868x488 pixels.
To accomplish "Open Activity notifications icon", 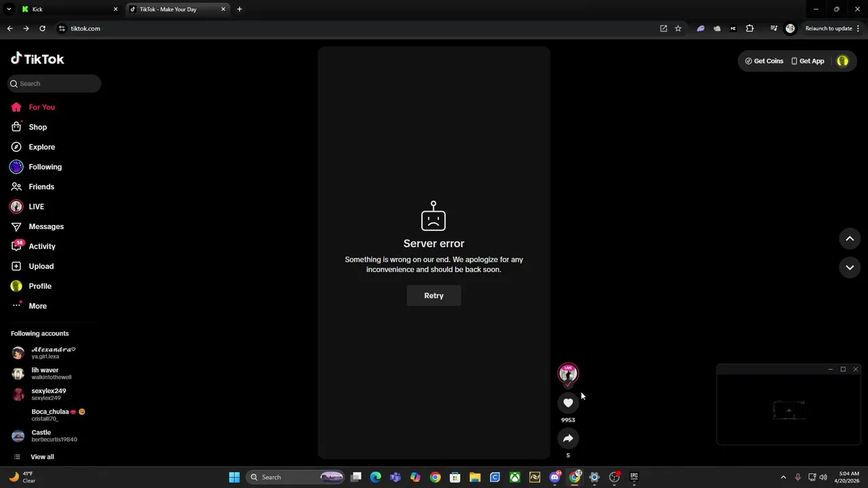I will [16, 246].
